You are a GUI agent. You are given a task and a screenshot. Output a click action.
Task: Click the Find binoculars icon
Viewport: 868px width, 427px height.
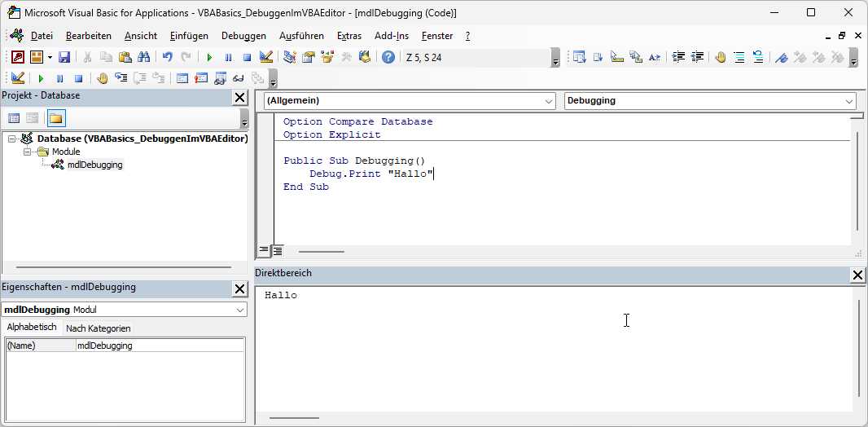(x=143, y=57)
